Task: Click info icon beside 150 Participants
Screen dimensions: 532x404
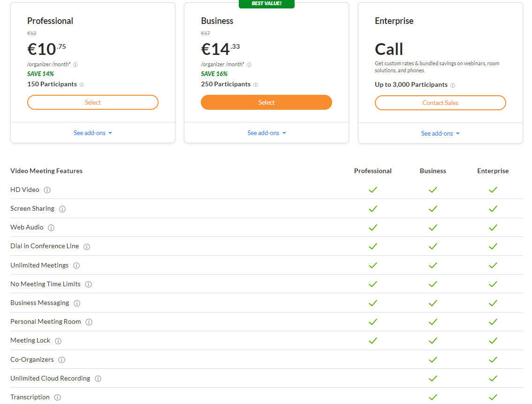Action: click(x=82, y=84)
